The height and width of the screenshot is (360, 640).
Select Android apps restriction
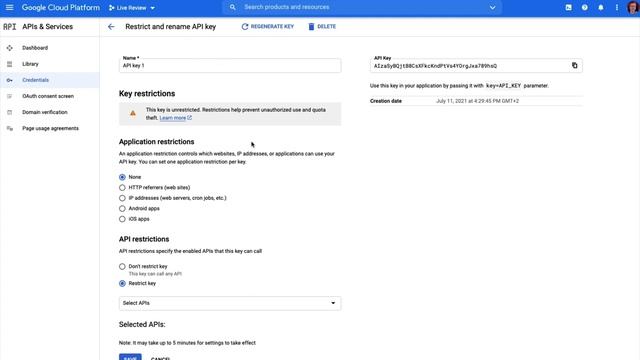122,209
